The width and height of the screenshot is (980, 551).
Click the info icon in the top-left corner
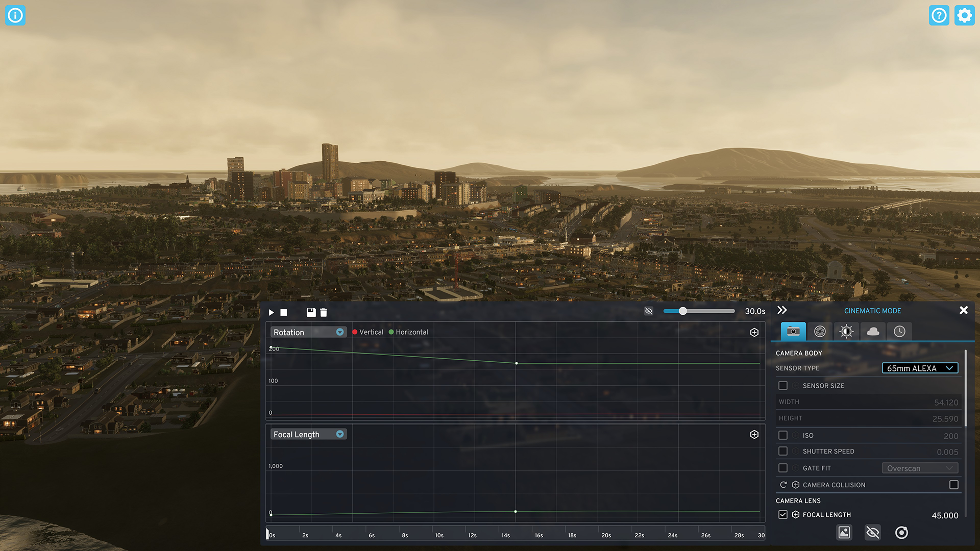coord(15,15)
